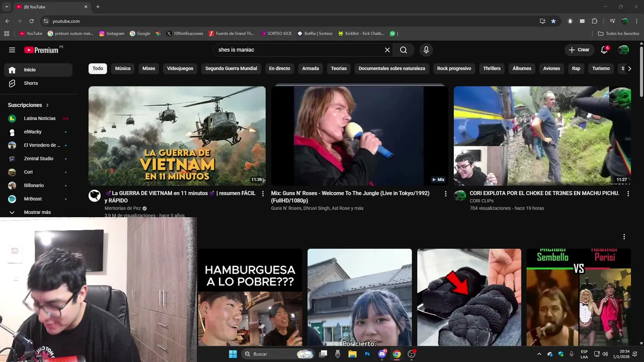Reload the page in browser
This screenshot has width=644, height=362.
point(31,21)
